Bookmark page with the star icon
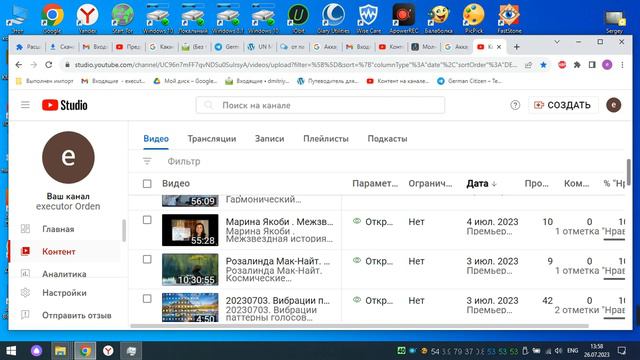640x360 pixels. [543, 65]
